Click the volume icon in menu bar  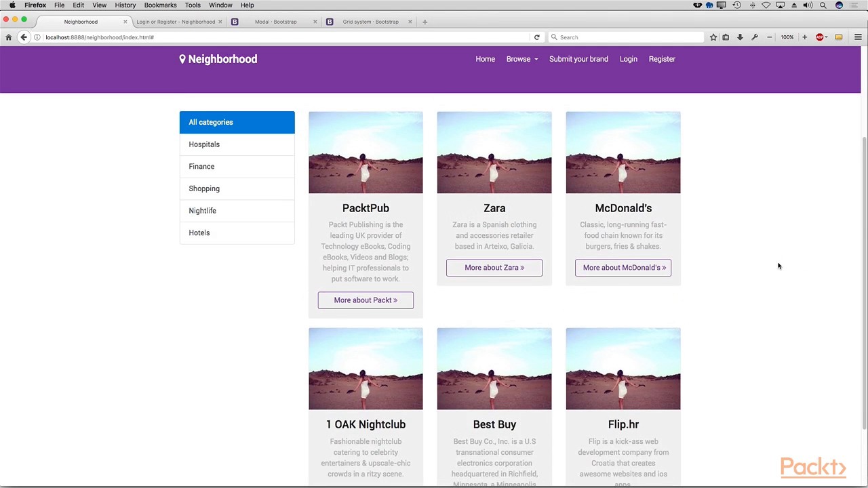point(808,5)
